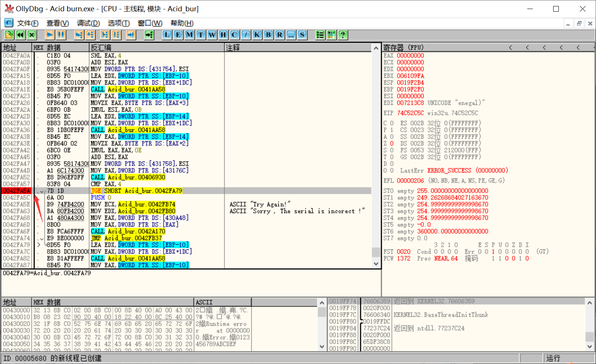The height and width of the screenshot is (364, 596).
Task: Show the Call stack with the K icon
Action: 257,35
